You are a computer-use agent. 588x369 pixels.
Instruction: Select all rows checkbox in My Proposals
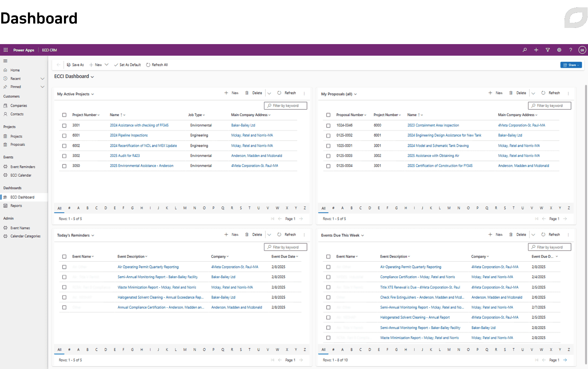coord(328,115)
